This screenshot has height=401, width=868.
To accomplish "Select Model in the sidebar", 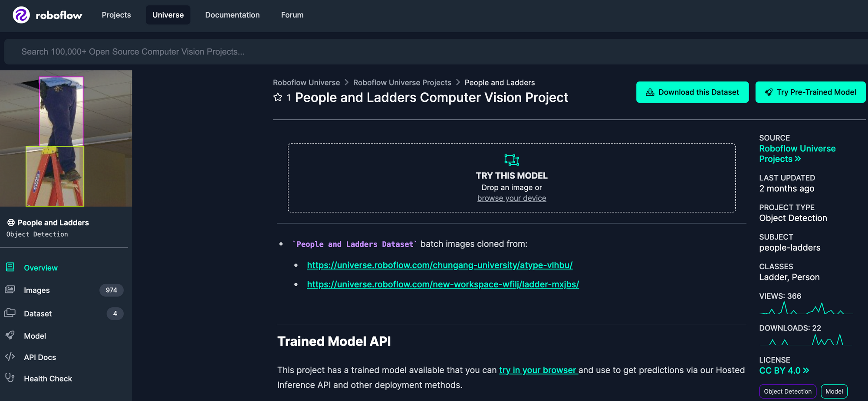I will [35, 336].
